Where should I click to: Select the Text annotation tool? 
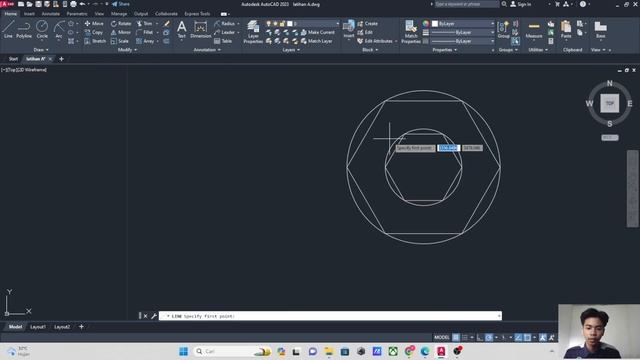coord(182,29)
